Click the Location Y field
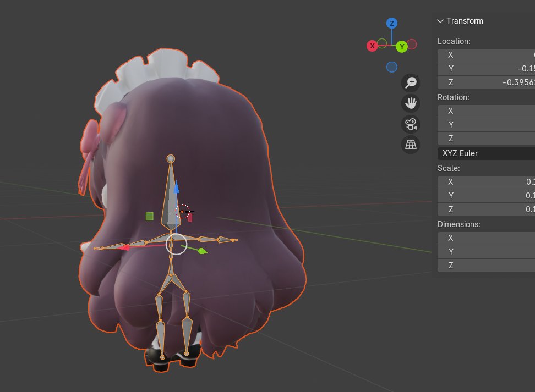Image resolution: width=535 pixels, height=392 pixels. pos(486,69)
